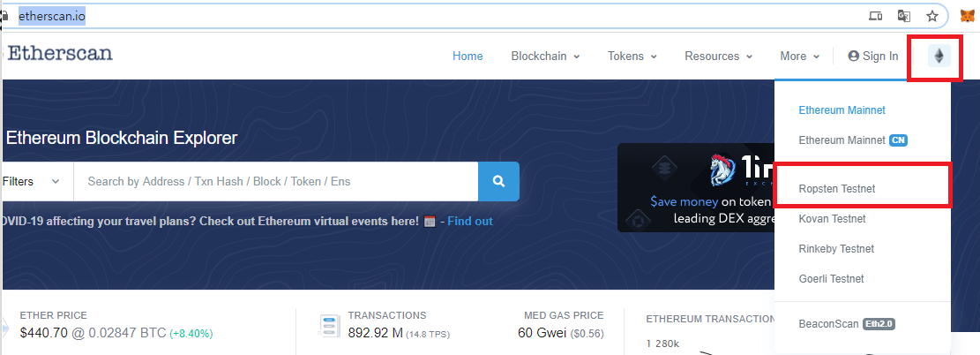Click the search by address input field

click(x=276, y=182)
